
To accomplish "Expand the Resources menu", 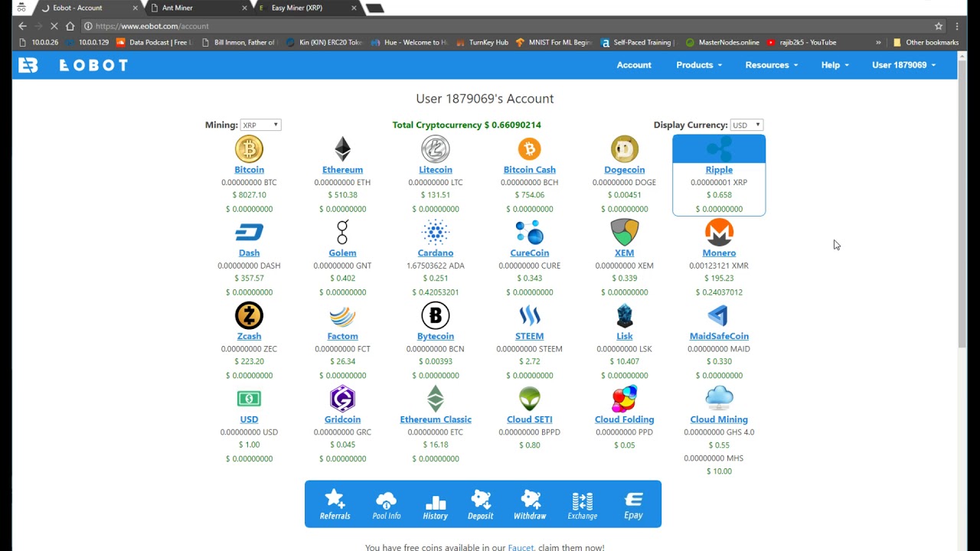I will point(772,65).
